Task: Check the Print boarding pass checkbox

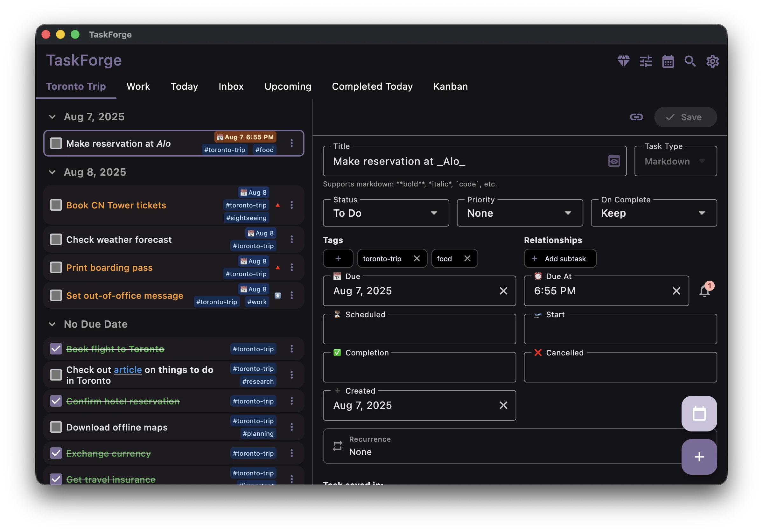Action: (x=56, y=268)
